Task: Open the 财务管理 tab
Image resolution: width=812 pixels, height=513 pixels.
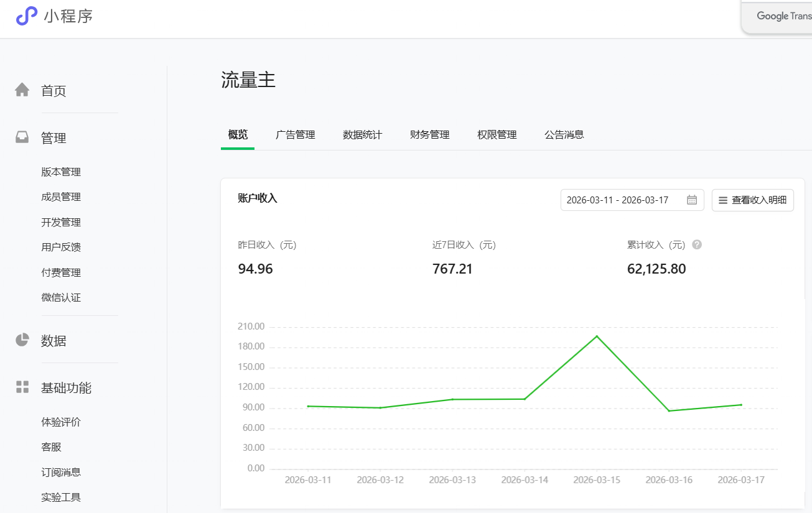Action: pos(429,134)
